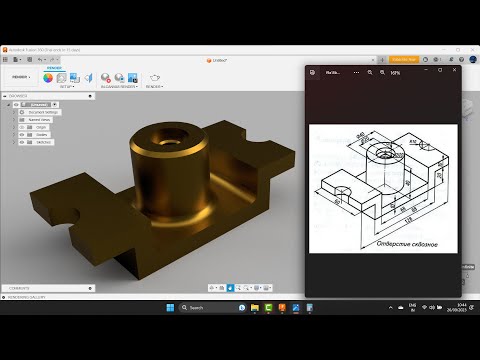Screen dimensions: 480x360
Task: Select the Zoom navigation tool
Action: point(238,288)
